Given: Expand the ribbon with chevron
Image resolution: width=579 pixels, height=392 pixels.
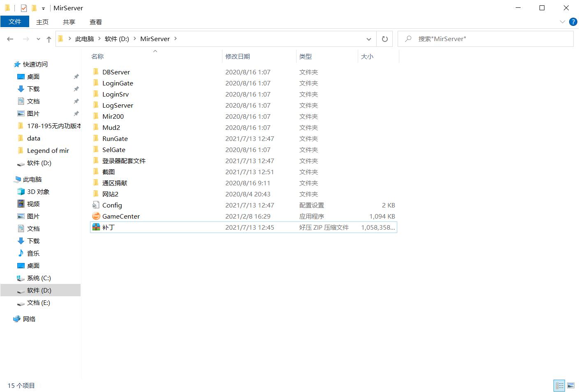Looking at the screenshot, I should (562, 22).
